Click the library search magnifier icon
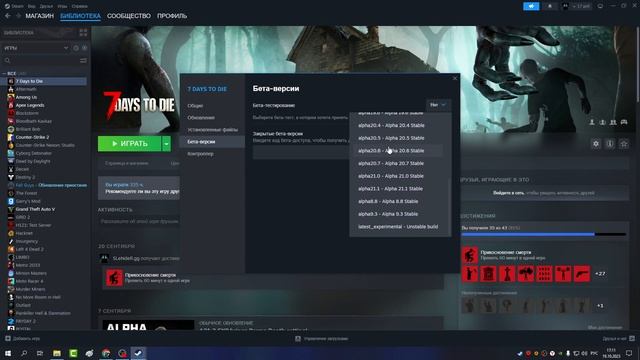 [x=7, y=60]
